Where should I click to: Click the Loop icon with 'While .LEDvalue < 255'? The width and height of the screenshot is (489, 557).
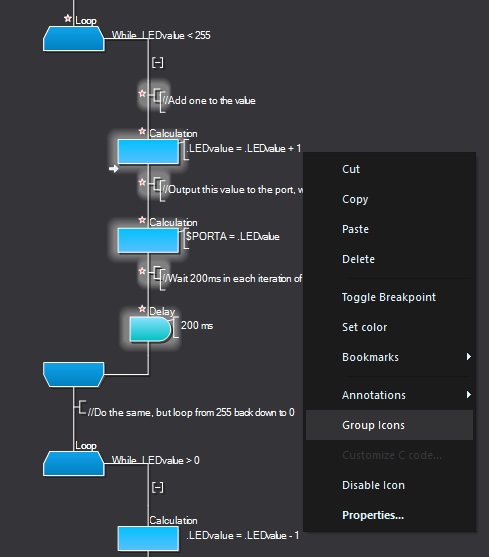74,38
